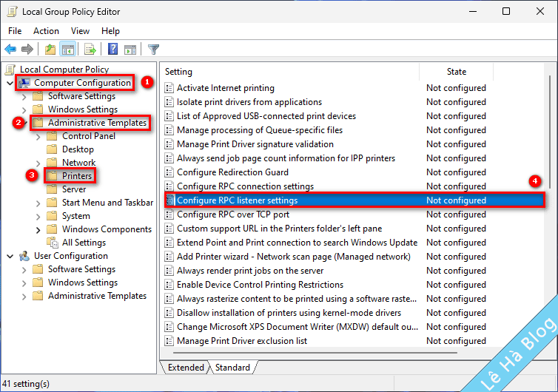This screenshot has width=558, height=392.
Task: Click the Filter funnel toolbar icon
Action: tap(153, 50)
